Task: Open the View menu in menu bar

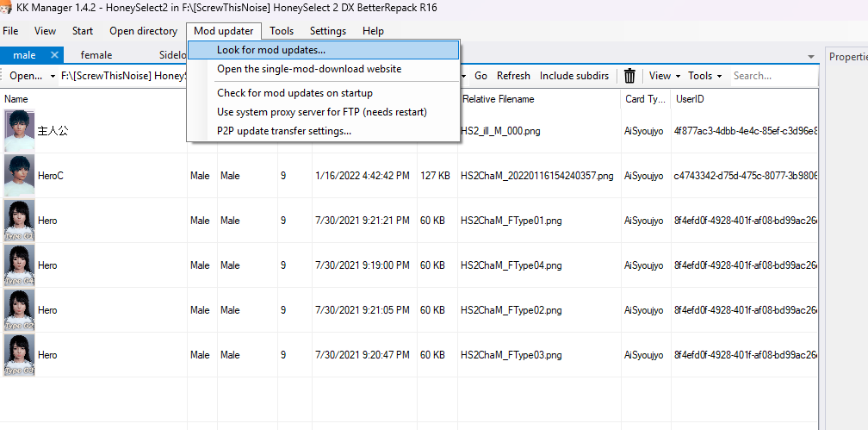Action: pyautogui.click(x=45, y=31)
